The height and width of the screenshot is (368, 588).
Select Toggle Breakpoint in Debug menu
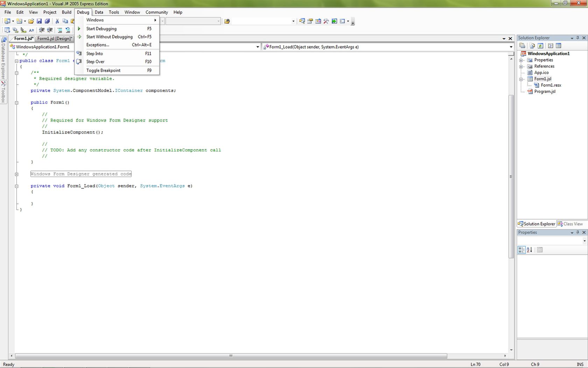(x=117, y=70)
